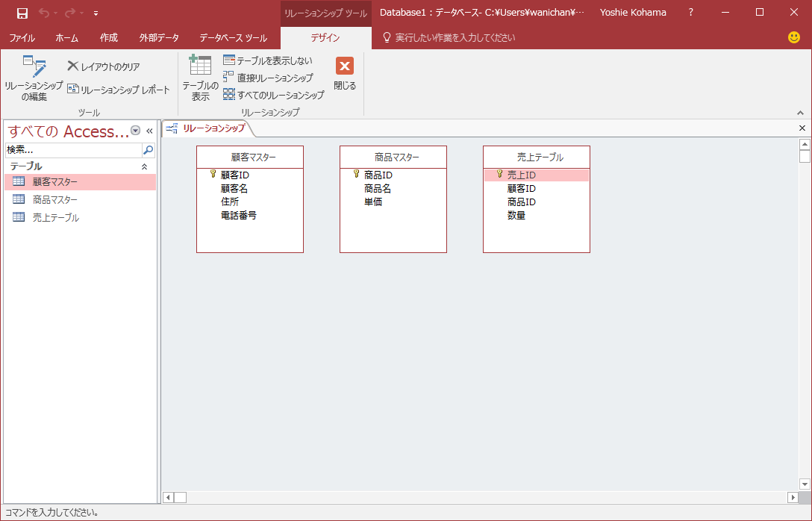
Task: Select 商品ID field in 商品マスター
Action: coord(378,175)
